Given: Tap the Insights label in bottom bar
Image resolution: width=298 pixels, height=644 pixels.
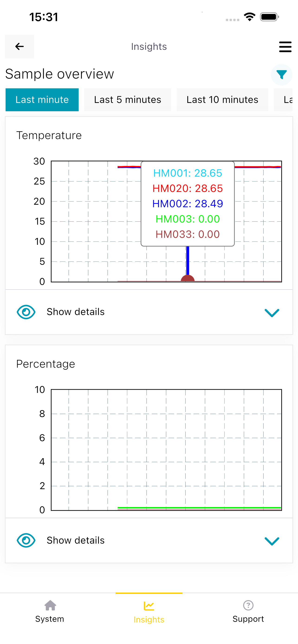Looking at the screenshot, I should (149, 620).
